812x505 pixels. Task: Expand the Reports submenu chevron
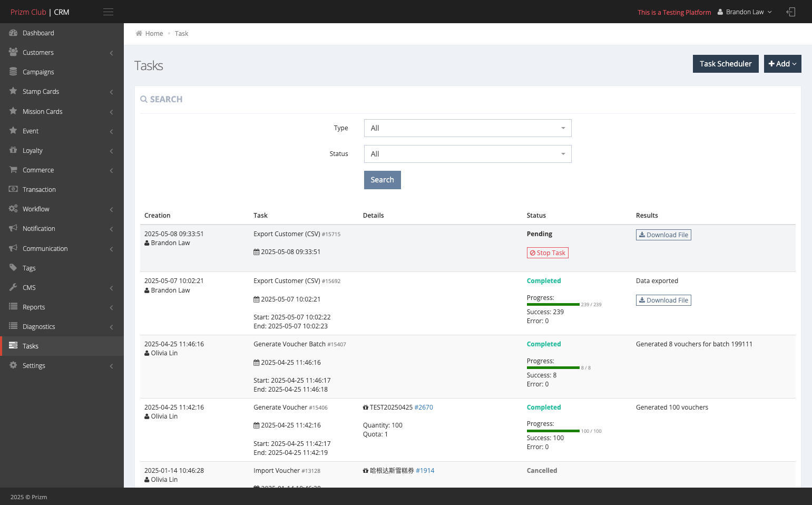[x=112, y=308]
